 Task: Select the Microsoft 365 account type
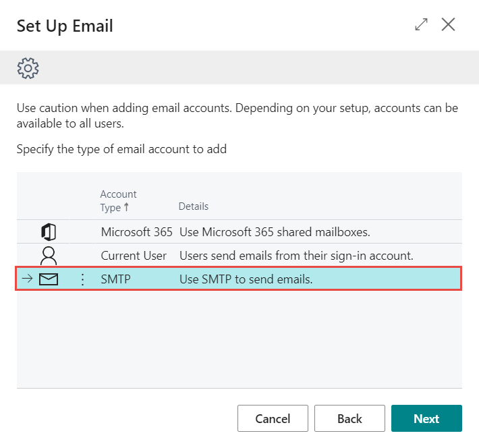[136, 232]
